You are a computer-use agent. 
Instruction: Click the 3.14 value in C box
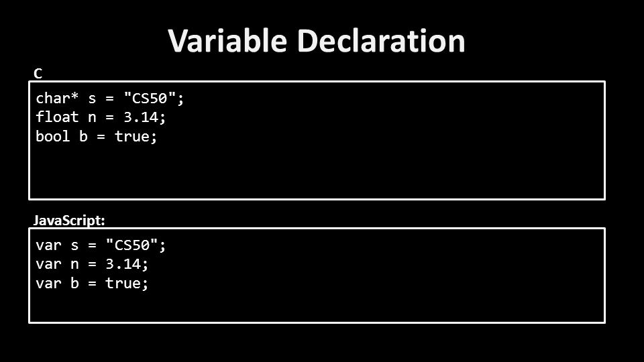141,117
